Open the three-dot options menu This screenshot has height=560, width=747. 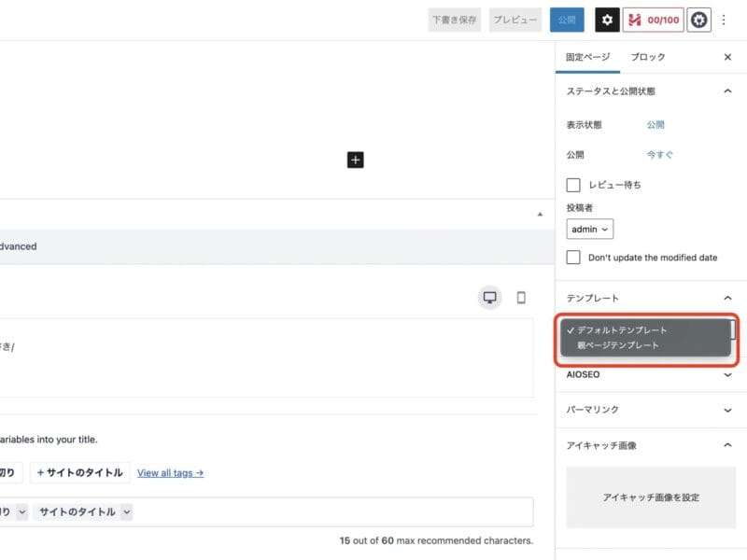pos(725,20)
